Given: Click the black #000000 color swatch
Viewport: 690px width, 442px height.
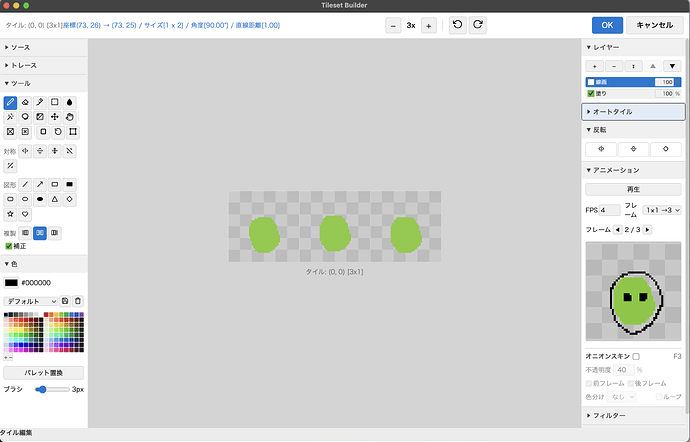Looking at the screenshot, I should (x=11, y=283).
